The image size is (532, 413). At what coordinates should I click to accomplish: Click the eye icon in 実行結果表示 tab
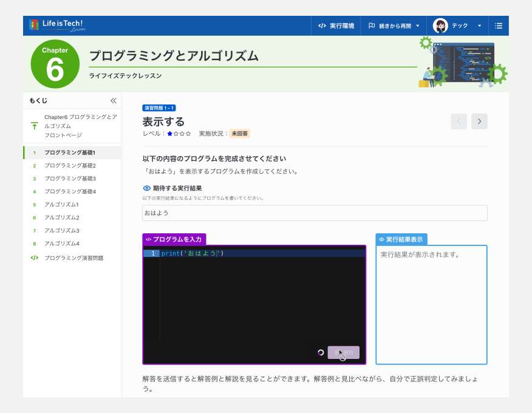(381, 239)
